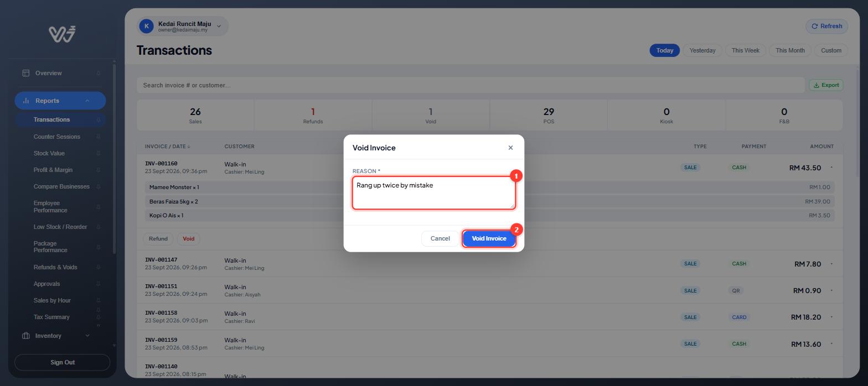Viewport: 868px width, 386px height.
Task: Select the Today date filter
Action: click(665, 50)
